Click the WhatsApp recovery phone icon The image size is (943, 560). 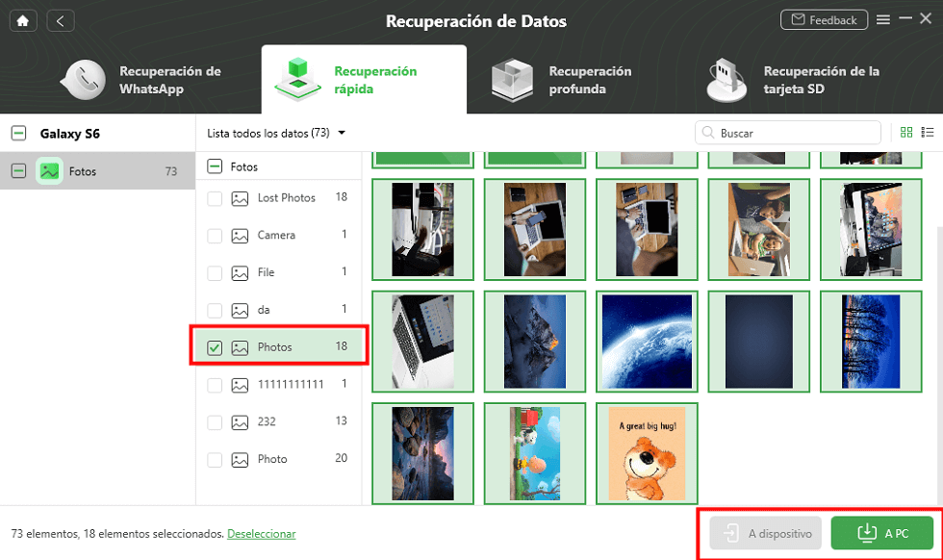(85, 80)
